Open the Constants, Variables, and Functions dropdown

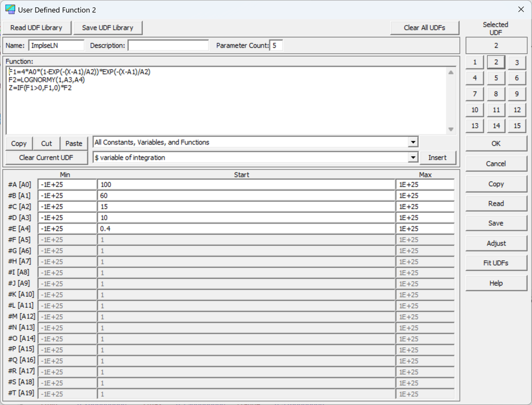413,142
